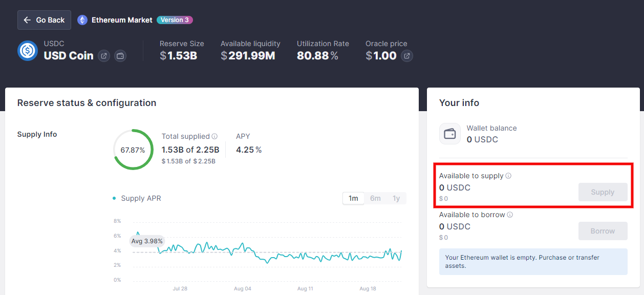This screenshot has width=644, height=295.
Task: Click the Supply button
Action: pos(603,192)
